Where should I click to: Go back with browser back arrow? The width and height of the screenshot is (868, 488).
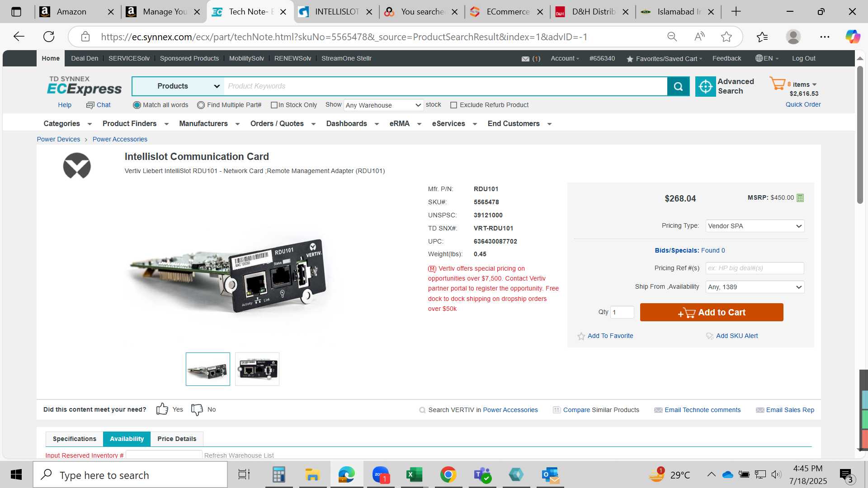click(19, 37)
